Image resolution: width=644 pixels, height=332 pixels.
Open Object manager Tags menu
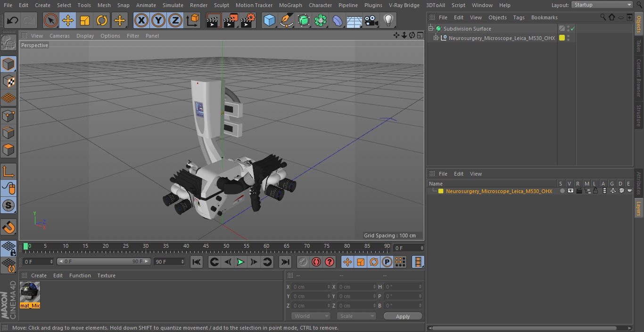519,17
